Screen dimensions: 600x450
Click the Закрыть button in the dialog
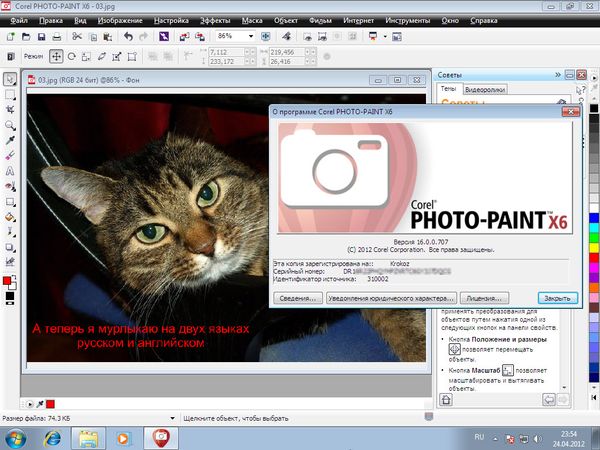[555, 297]
